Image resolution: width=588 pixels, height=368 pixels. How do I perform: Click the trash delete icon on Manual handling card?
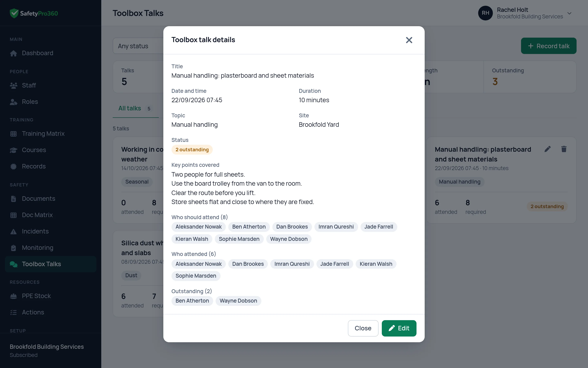pyautogui.click(x=564, y=149)
